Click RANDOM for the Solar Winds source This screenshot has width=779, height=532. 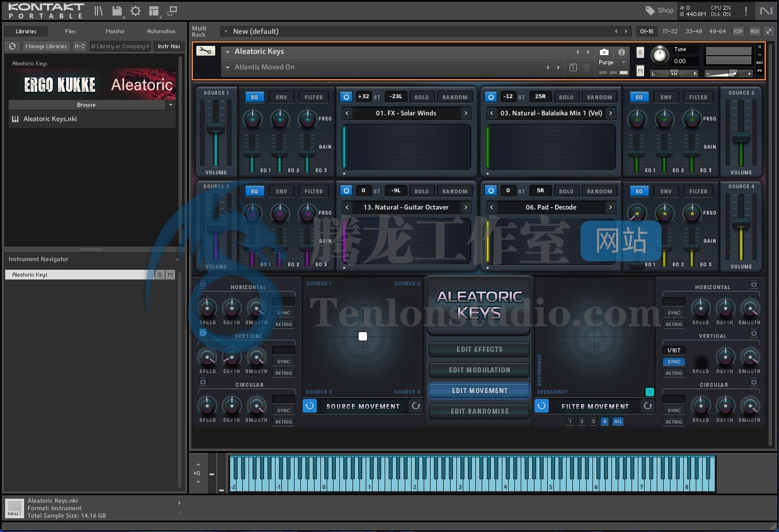coord(455,97)
